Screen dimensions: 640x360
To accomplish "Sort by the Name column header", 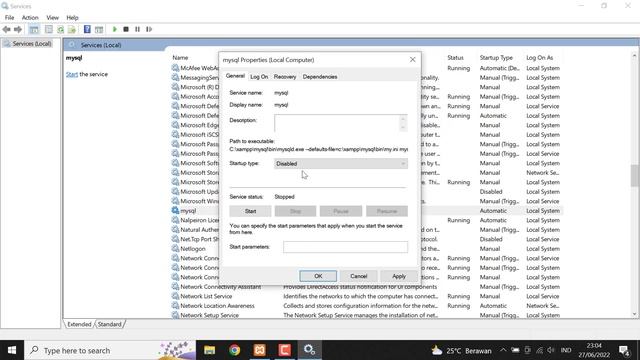I will pos(180,58).
